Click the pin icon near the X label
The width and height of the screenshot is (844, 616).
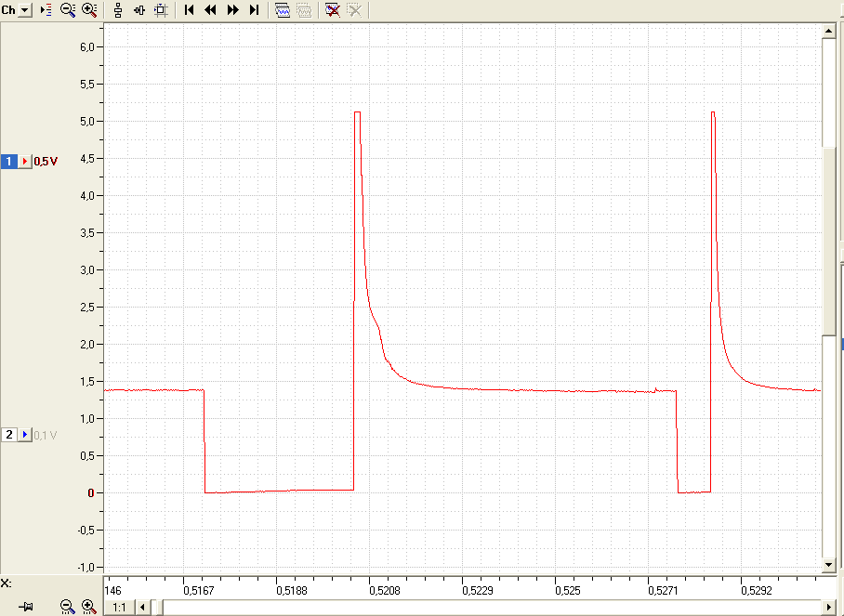pos(25,607)
